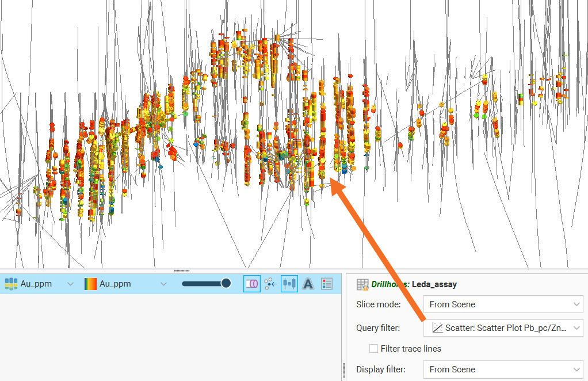Click the make points icon with arrow
The image size is (588, 381).
point(271,284)
